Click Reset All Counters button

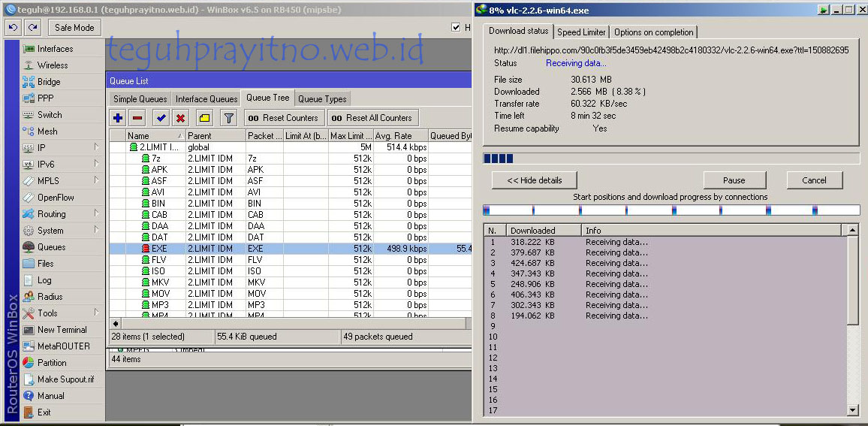[x=373, y=117]
